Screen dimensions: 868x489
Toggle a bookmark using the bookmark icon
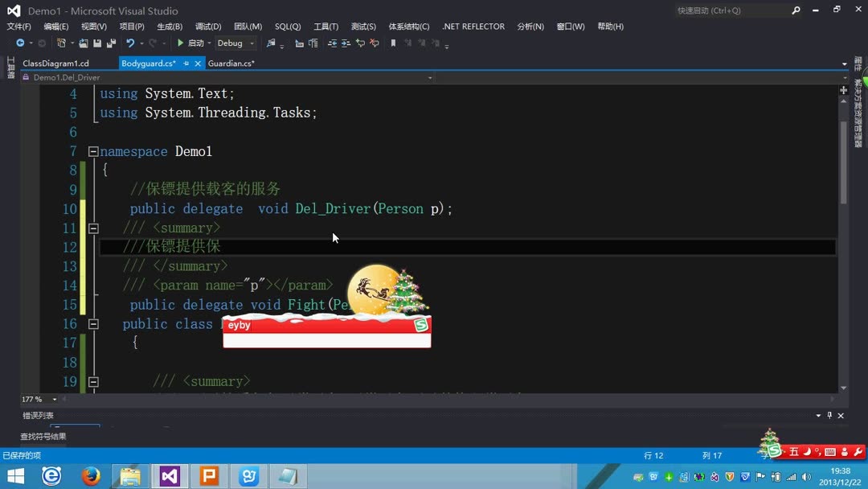[x=394, y=43]
